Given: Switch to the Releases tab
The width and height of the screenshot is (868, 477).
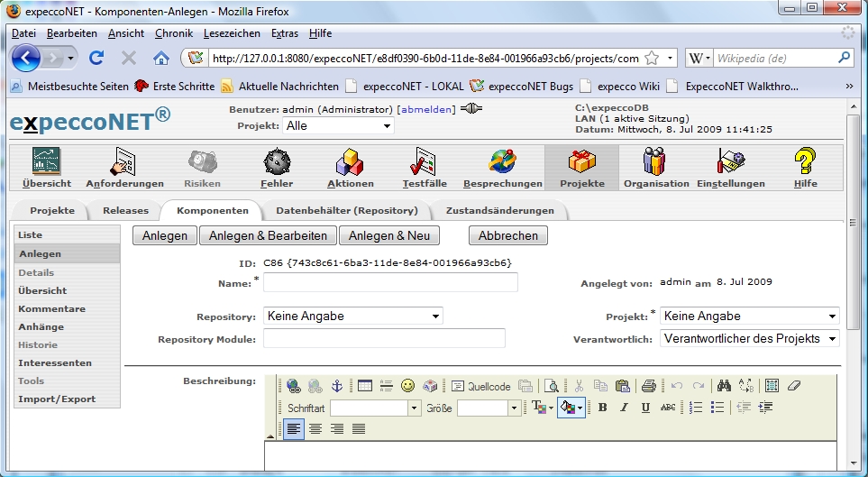Looking at the screenshot, I should click(x=125, y=210).
